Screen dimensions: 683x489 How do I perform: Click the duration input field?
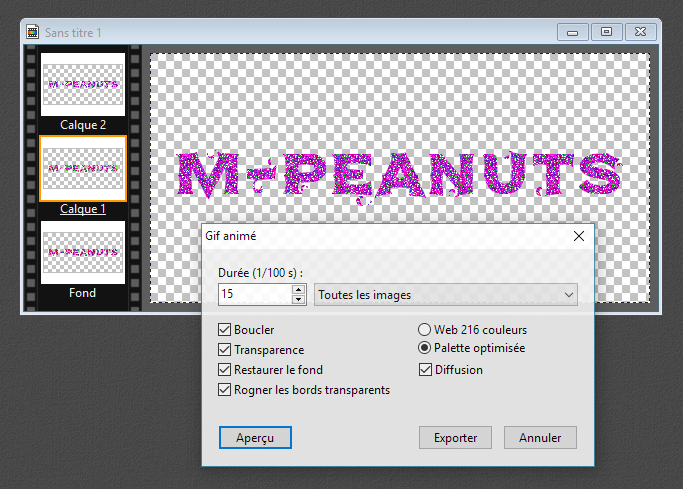coord(253,295)
